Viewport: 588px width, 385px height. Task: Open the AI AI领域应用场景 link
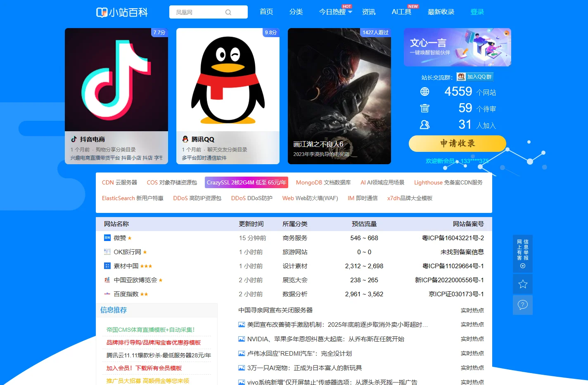(382, 182)
